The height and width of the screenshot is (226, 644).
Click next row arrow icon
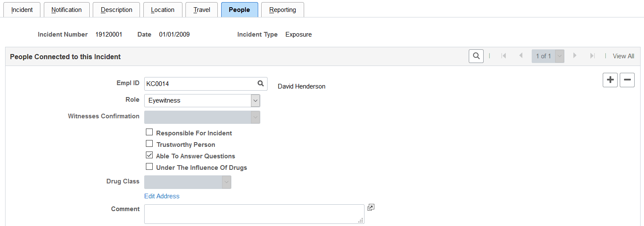tap(575, 56)
